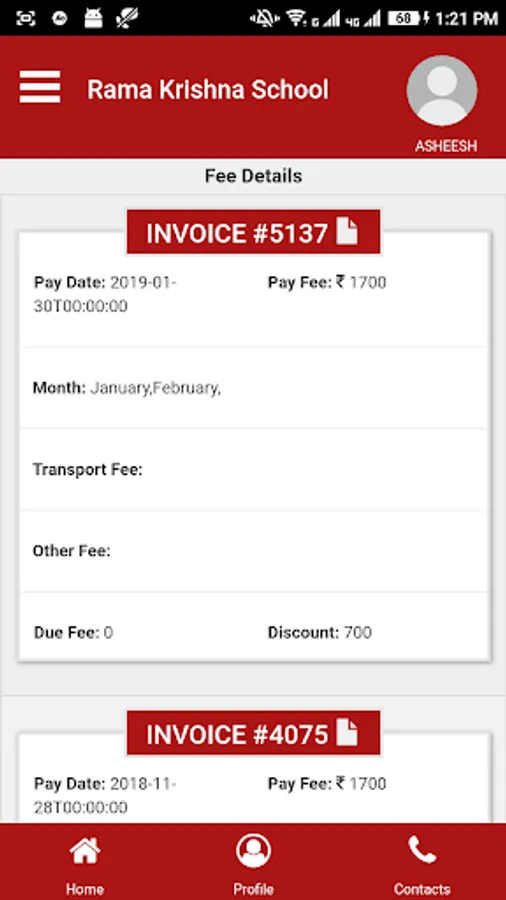Tap the battery indicator in status bar
Image resolution: width=506 pixels, height=900 pixels.
(404, 18)
